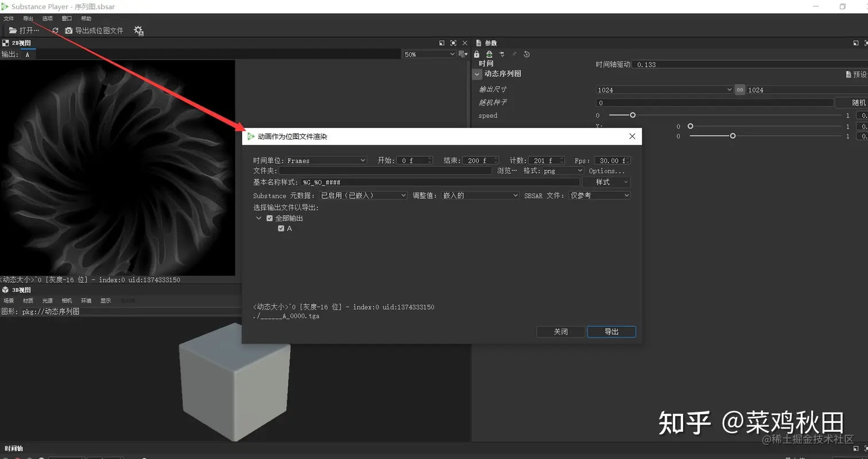868x459 pixels.
Task: Open the 环境 menu in 3D视图
Action: tap(86, 301)
